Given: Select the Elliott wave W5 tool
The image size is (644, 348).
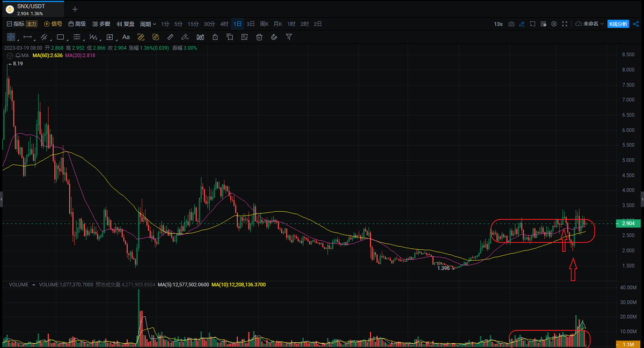Looking at the screenshot, I should point(93,37).
